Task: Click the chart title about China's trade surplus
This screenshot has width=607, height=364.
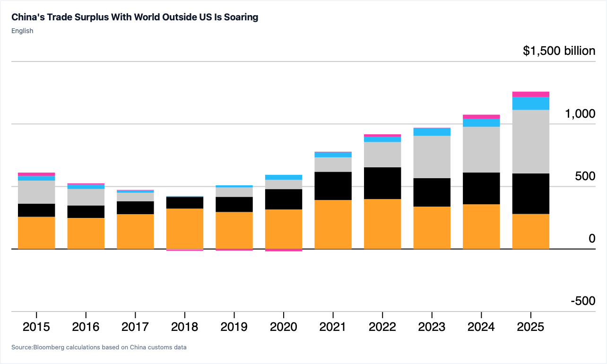Action: 135,17
